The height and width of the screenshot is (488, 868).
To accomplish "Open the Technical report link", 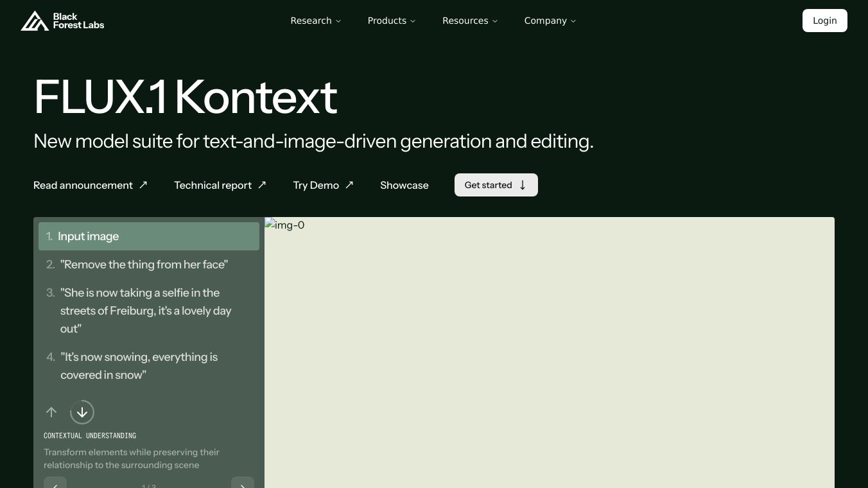I will click(220, 185).
